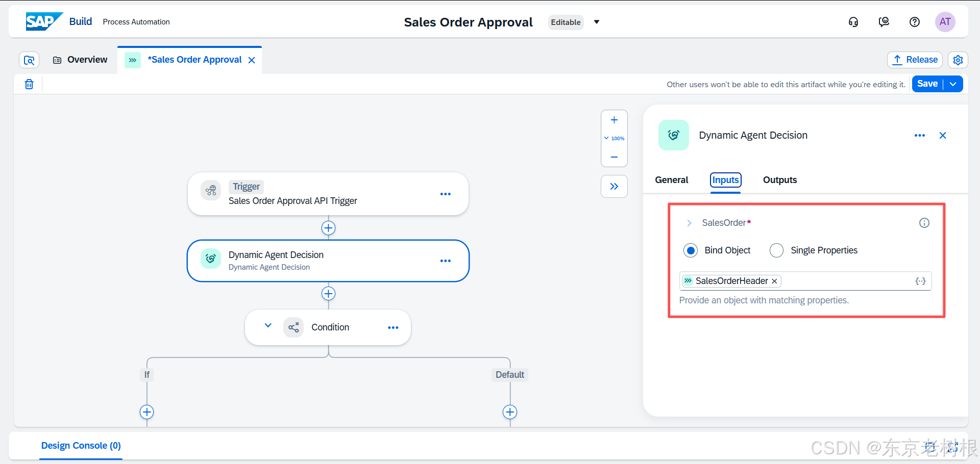The image size is (980, 464).
Task: Click the Save button
Action: click(927, 84)
